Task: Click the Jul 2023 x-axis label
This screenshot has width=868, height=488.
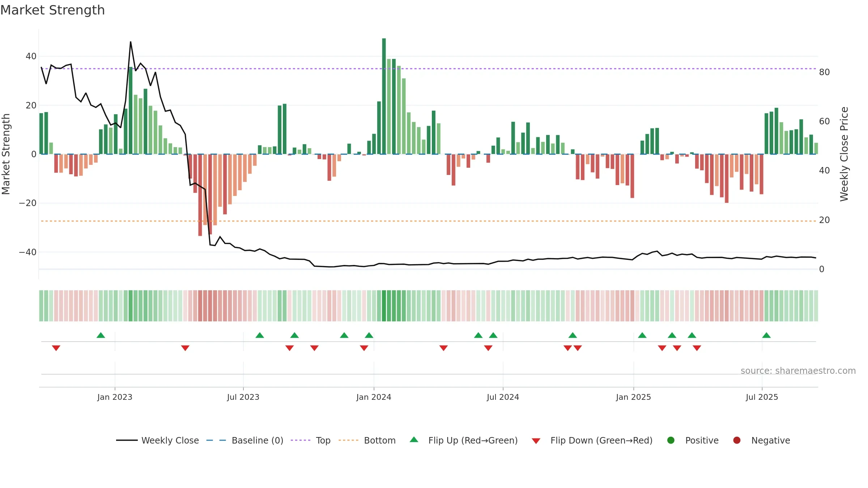Action: 243,397
